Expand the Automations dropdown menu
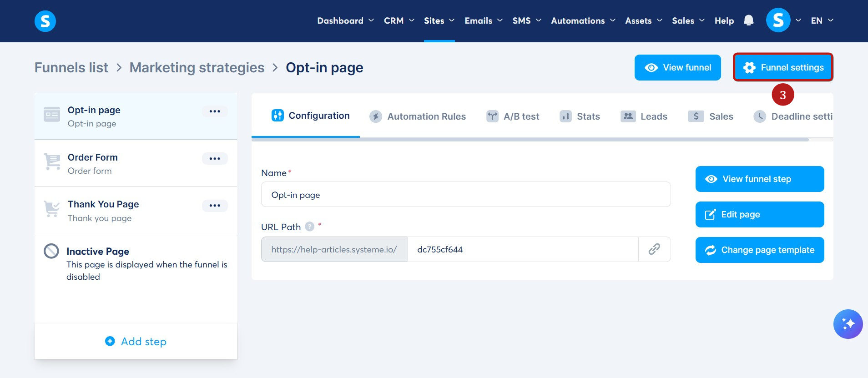This screenshot has height=378, width=868. coord(583,21)
